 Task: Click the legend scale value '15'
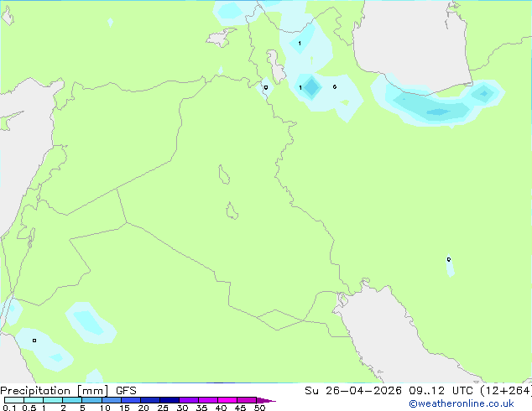coord(124,408)
